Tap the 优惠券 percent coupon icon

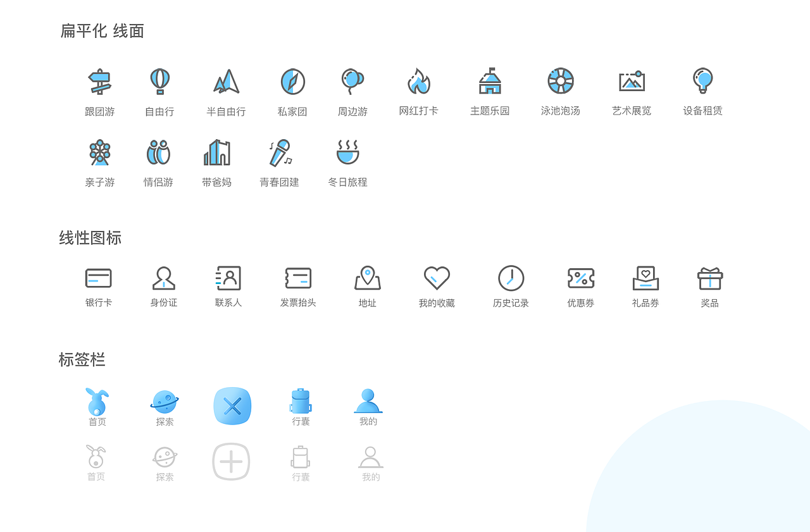pos(581,278)
